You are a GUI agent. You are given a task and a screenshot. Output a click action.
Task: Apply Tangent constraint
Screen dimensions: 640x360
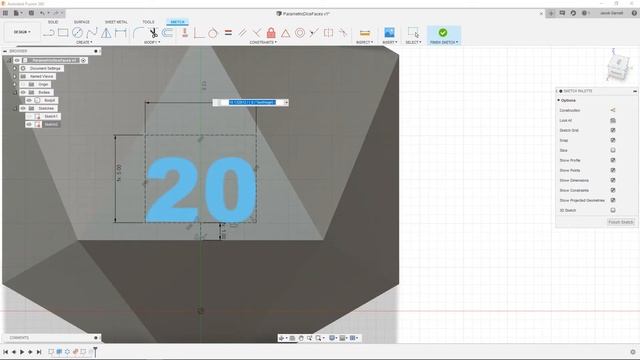[x=213, y=33]
